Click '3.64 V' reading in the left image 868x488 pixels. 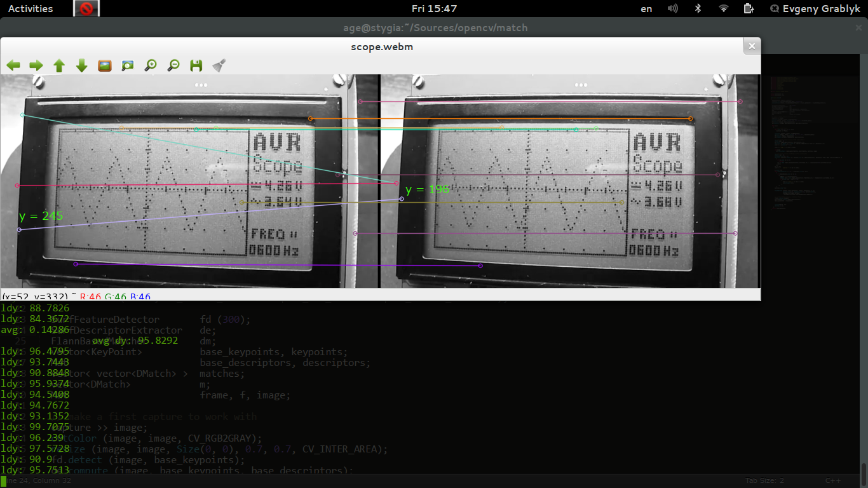pyautogui.click(x=278, y=202)
